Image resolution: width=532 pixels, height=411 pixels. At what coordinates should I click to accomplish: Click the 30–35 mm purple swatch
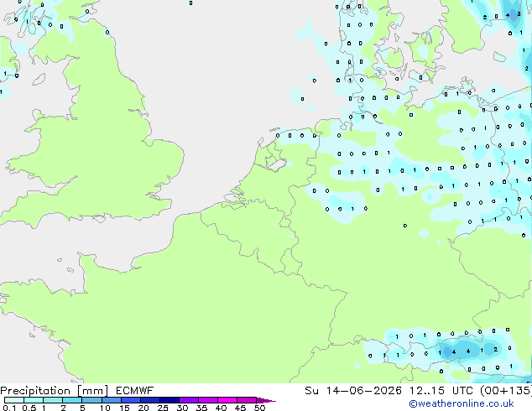tap(189, 400)
